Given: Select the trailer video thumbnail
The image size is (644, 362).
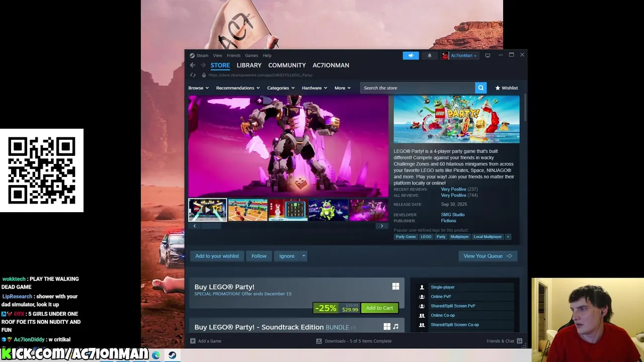Looking at the screenshot, I should [208, 210].
